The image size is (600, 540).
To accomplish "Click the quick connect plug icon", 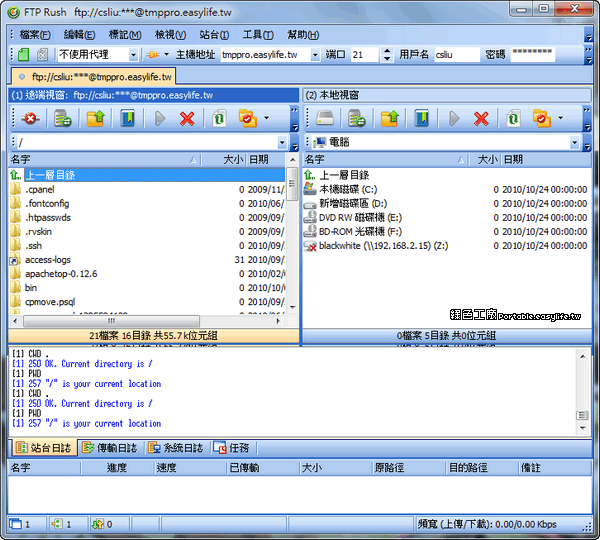I will click(x=153, y=55).
